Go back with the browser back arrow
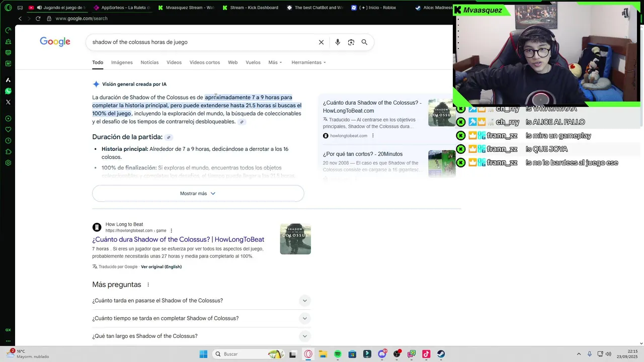This screenshot has width=644, height=362. (x=20, y=19)
